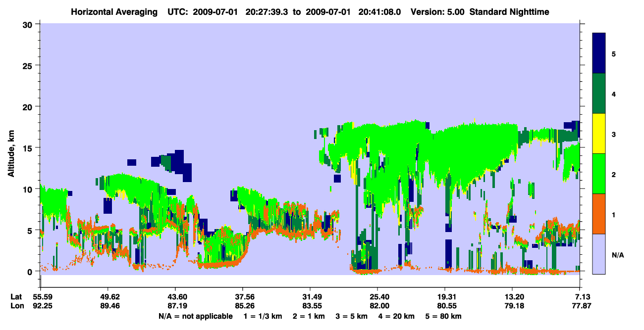Click '1 = 1/3 km' legend text

coord(263,316)
